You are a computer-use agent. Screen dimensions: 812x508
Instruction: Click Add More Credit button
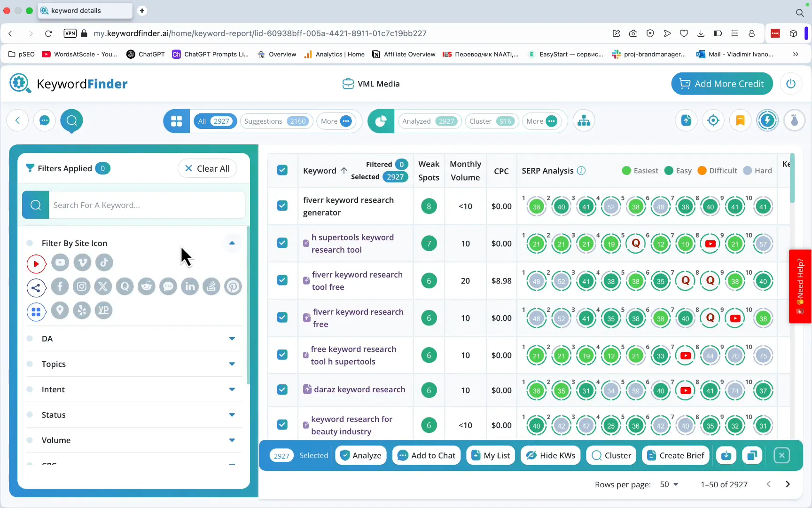point(722,84)
